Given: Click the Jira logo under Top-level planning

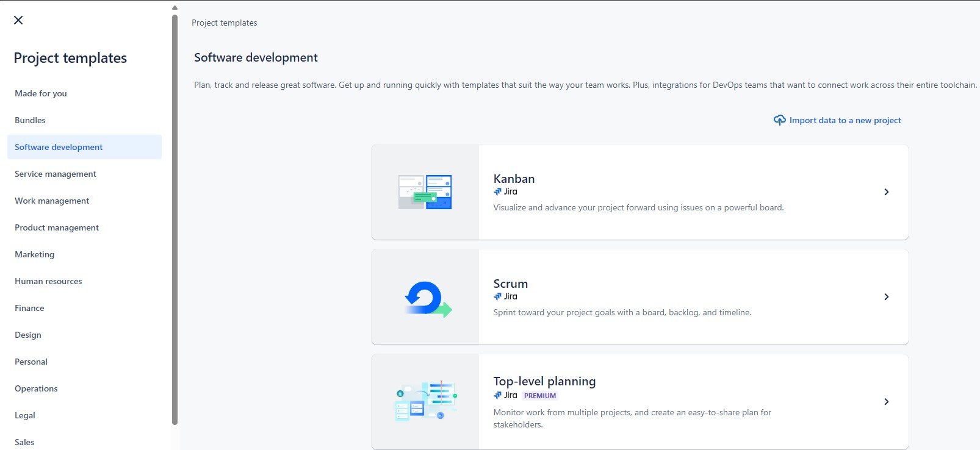Looking at the screenshot, I should pyautogui.click(x=498, y=395).
